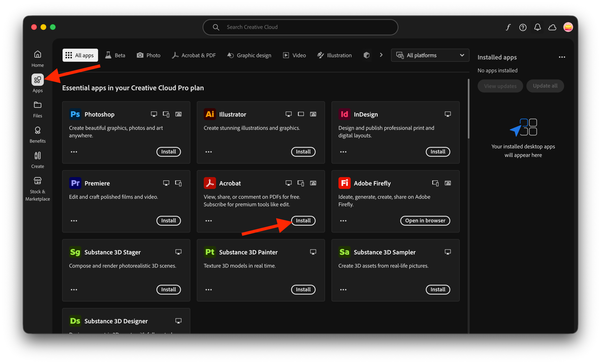Open InDesign card more options menu
The image size is (601, 364).
(x=343, y=152)
